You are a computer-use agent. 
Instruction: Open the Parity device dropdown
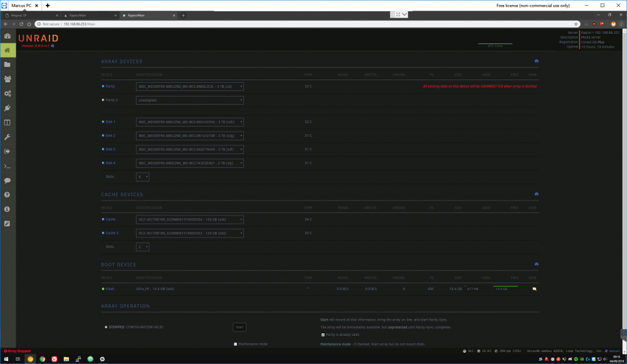pyautogui.click(x=190, y=86)
